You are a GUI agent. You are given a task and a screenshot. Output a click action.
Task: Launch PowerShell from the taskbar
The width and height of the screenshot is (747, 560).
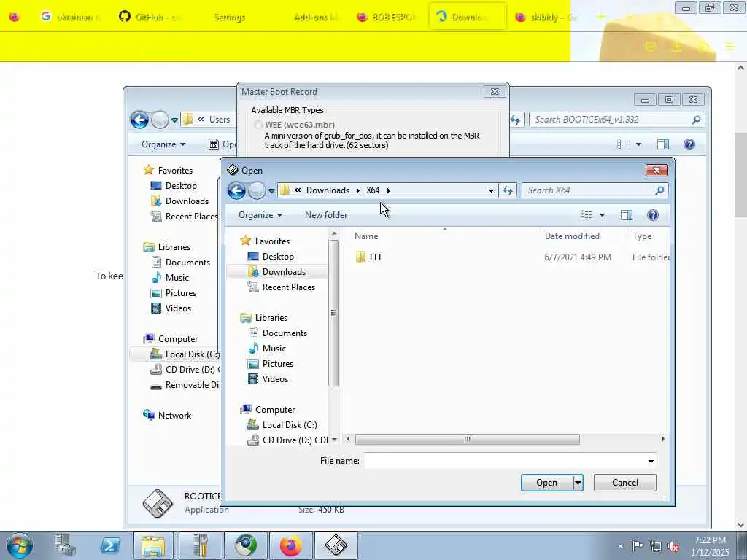click(109, 545)
